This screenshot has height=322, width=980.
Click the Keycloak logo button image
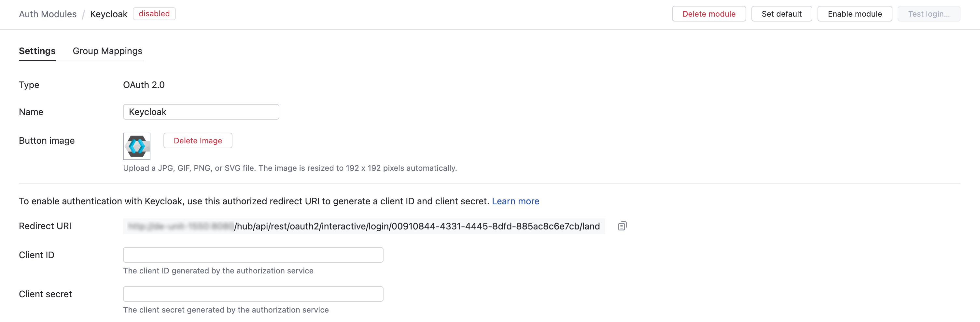pos(136,146)
